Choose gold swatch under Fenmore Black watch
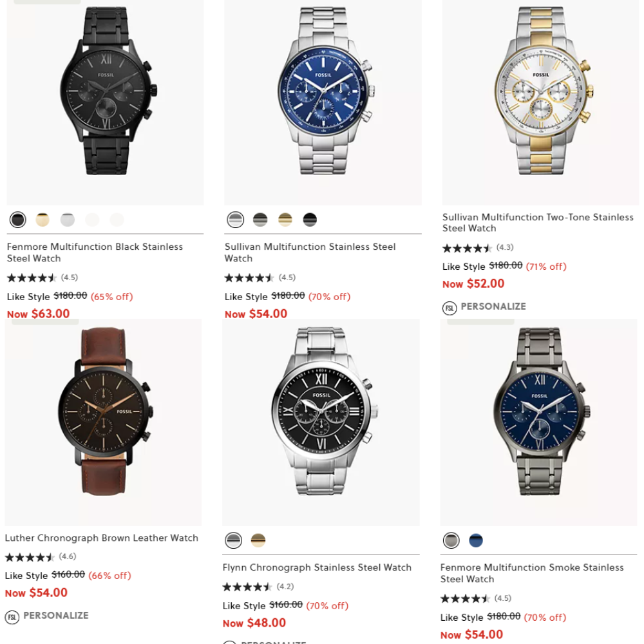Image resolution: width=644 pixels, height=644 pixels. tap(43, 220)
